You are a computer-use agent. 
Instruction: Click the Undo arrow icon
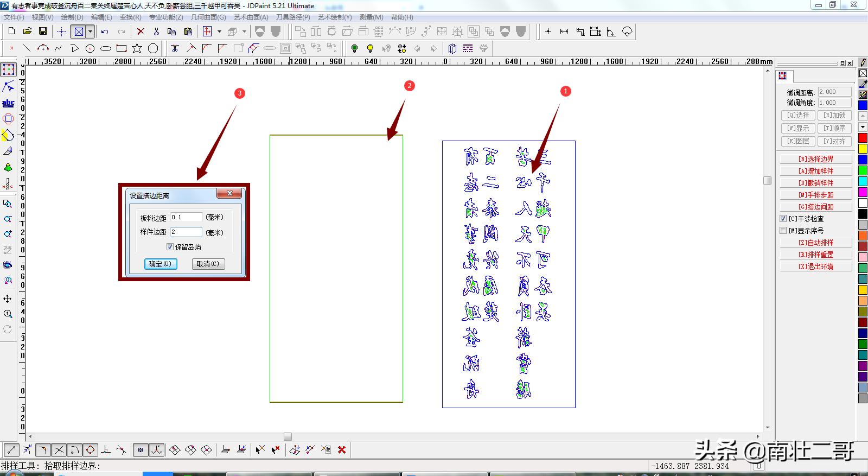105,31
